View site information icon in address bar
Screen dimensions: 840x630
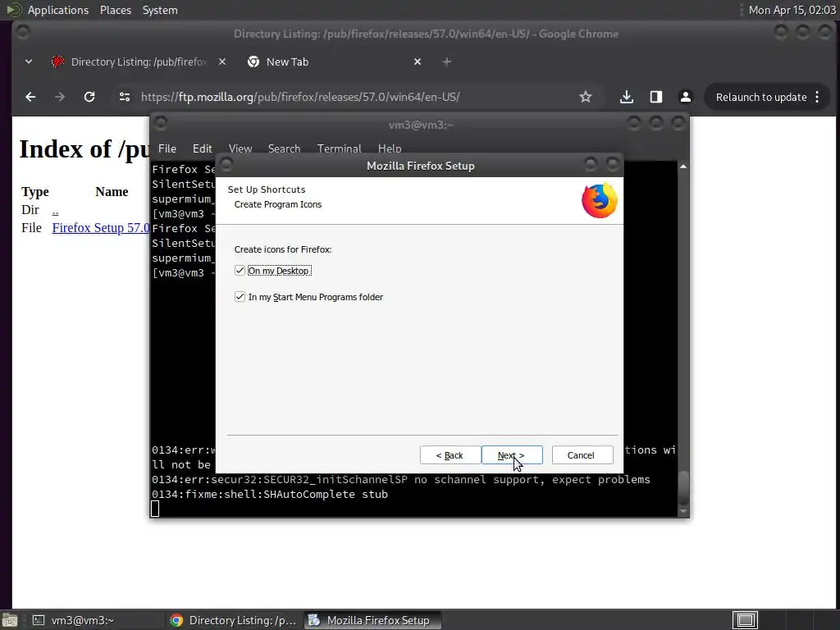point(125,97)
